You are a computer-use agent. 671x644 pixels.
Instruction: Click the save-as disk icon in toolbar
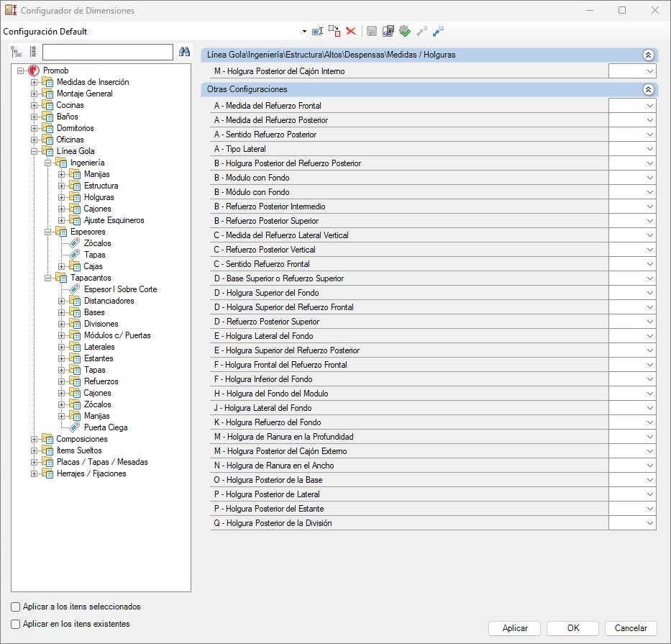click(x=388, y=31)
